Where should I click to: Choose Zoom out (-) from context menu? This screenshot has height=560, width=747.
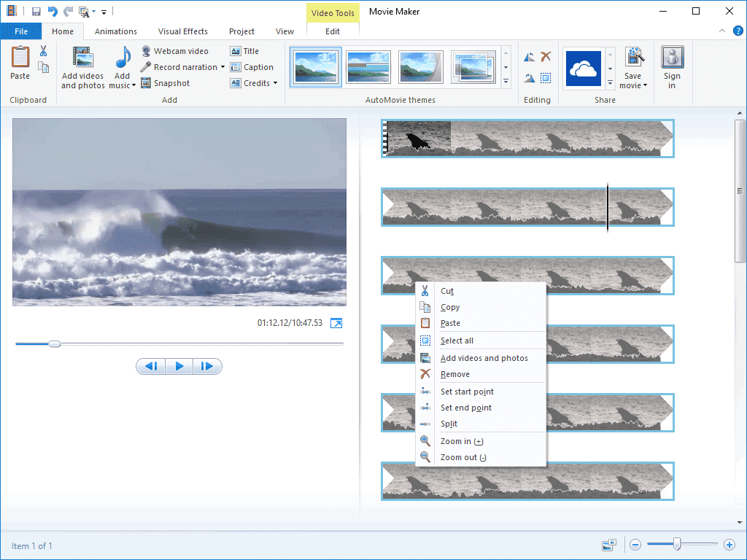click(481, 457)
